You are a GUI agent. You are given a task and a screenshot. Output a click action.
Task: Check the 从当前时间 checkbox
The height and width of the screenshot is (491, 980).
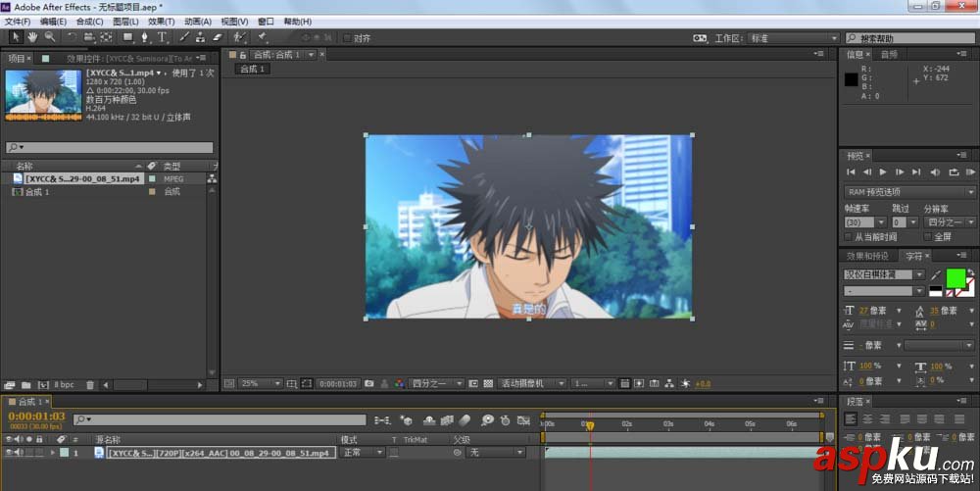click(848, 237)
